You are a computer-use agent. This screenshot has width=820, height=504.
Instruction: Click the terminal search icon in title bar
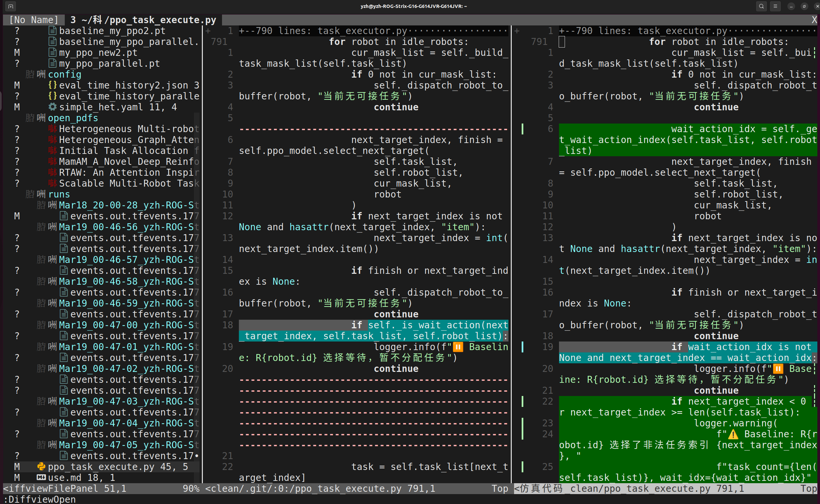pyautogui.click(x=761, y=6)
